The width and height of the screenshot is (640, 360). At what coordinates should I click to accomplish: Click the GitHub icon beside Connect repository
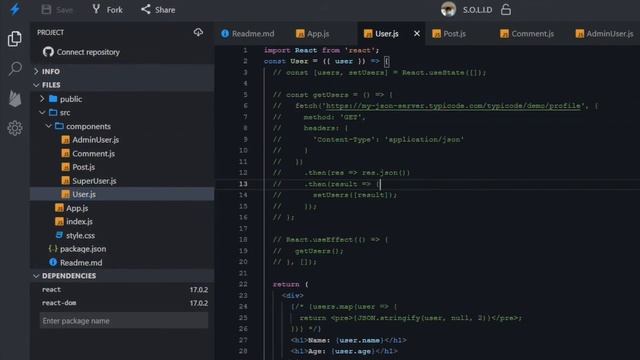(48, 52)
